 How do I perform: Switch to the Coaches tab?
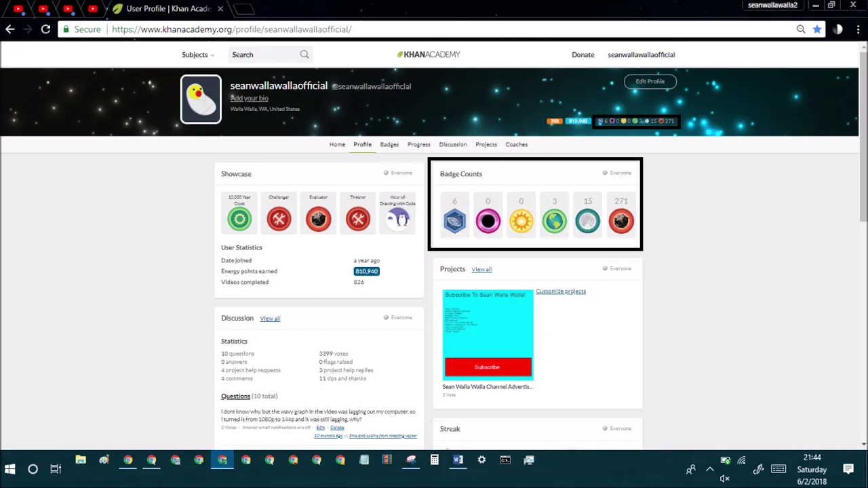point(516,144)
